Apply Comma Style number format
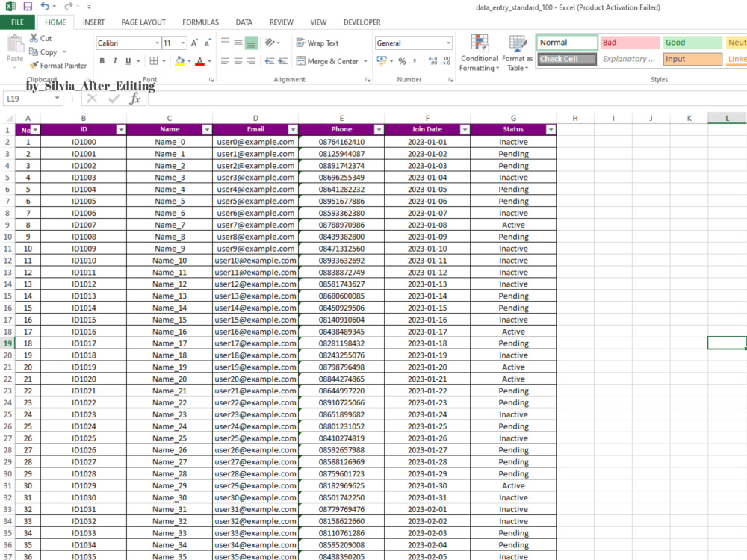 pos(415,61)
